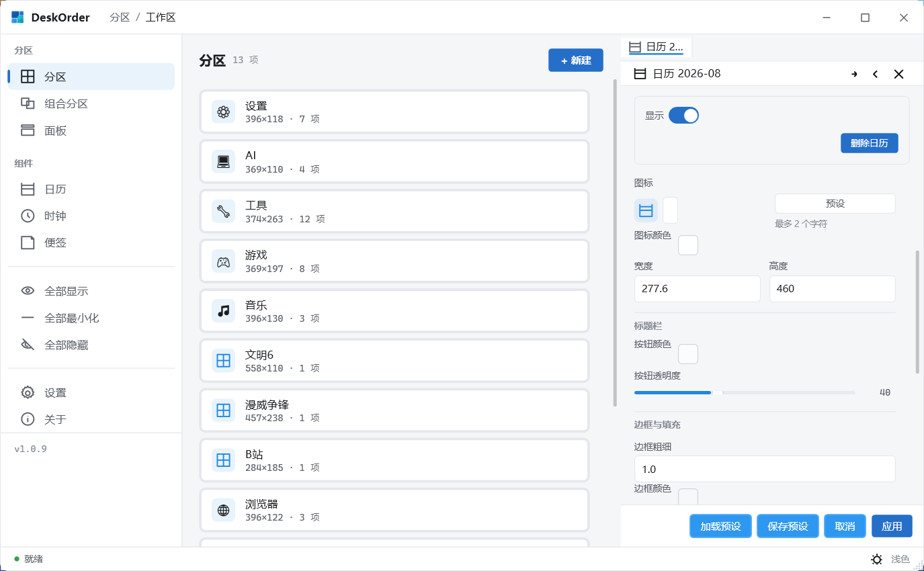Switch to the 日历 2... tab
The width and height of the screenshot is (924, 571).
656,47
